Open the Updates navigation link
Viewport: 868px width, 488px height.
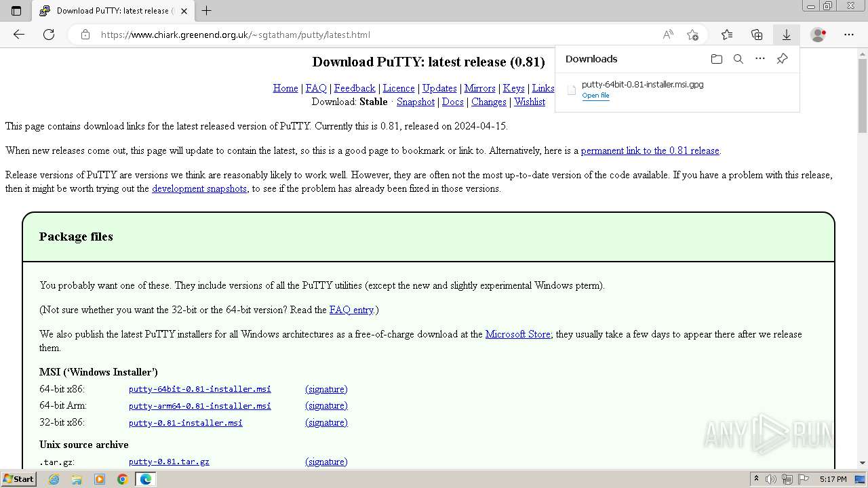pyautogui.click(x=439, y=88)
